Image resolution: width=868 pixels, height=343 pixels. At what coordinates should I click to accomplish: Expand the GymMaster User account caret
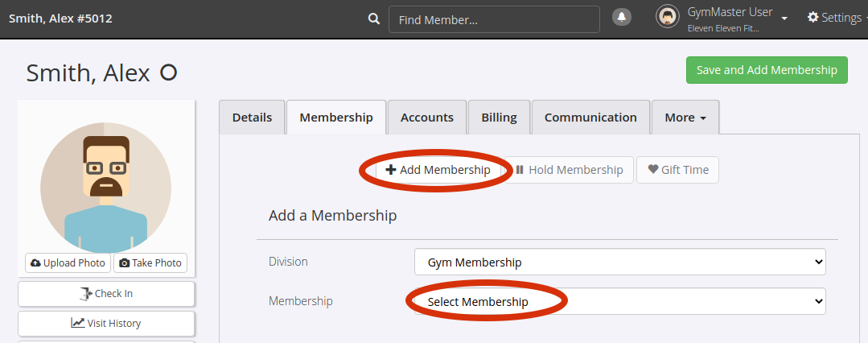784,19
